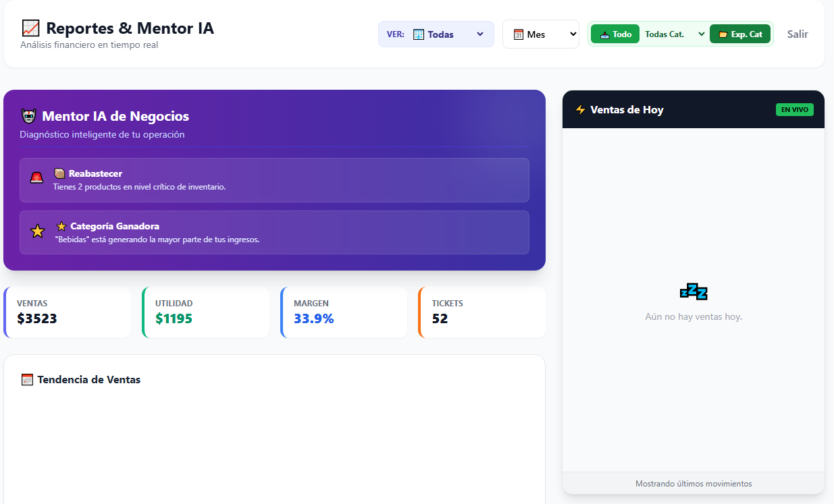
Task: Select the Margen 33.9% stat card
Action: pos(344,312)
